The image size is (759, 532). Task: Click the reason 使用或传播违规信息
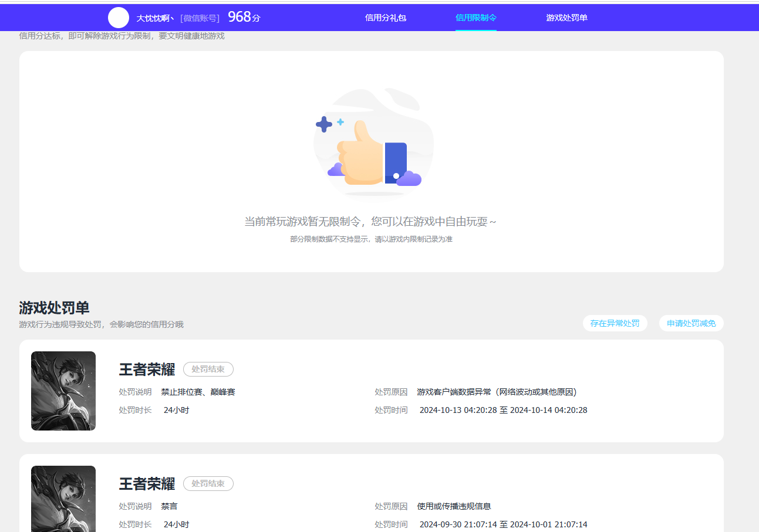coord(454,506)
